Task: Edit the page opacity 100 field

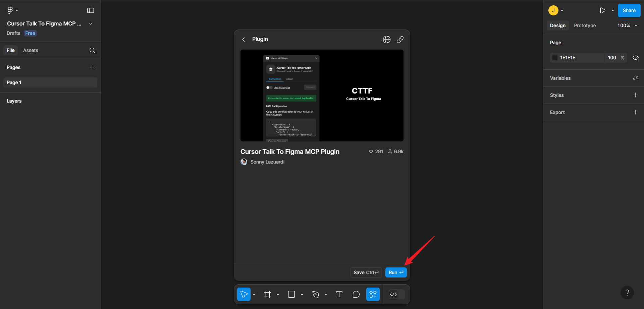Action: [612, 58]
